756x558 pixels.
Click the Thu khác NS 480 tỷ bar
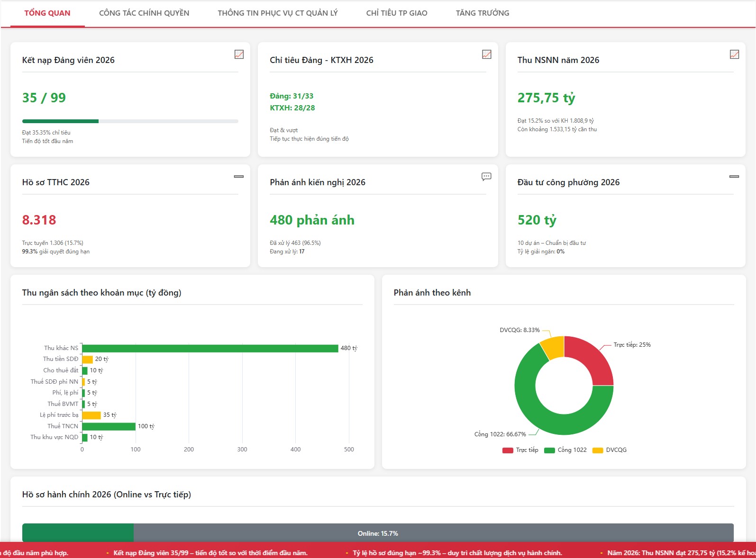pos(210,348)
